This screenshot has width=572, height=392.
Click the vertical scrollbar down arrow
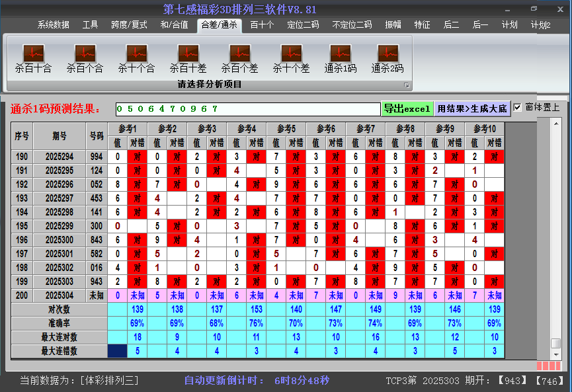(556, 354)
